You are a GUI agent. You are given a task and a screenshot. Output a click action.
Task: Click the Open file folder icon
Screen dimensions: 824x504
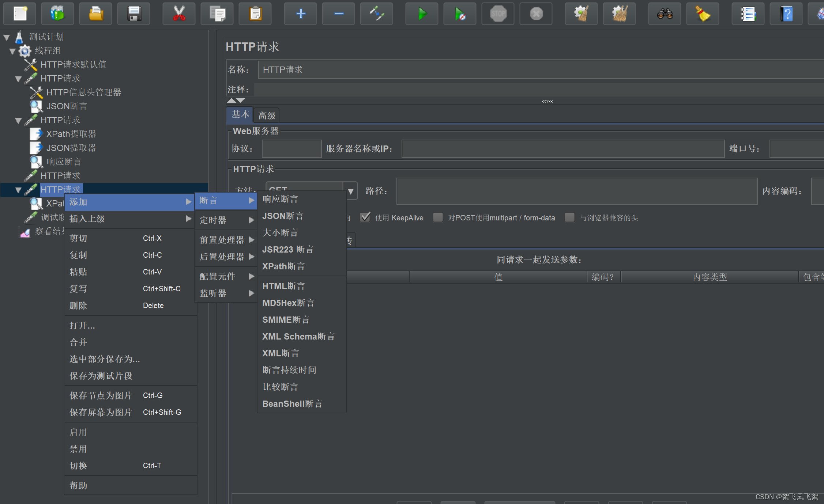click(96, 14)
